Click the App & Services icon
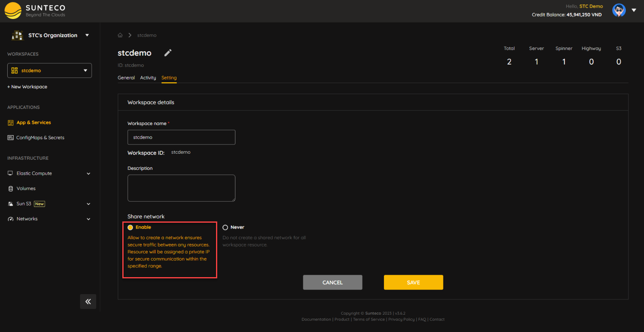Screen dimensions: 644x332 10,123
